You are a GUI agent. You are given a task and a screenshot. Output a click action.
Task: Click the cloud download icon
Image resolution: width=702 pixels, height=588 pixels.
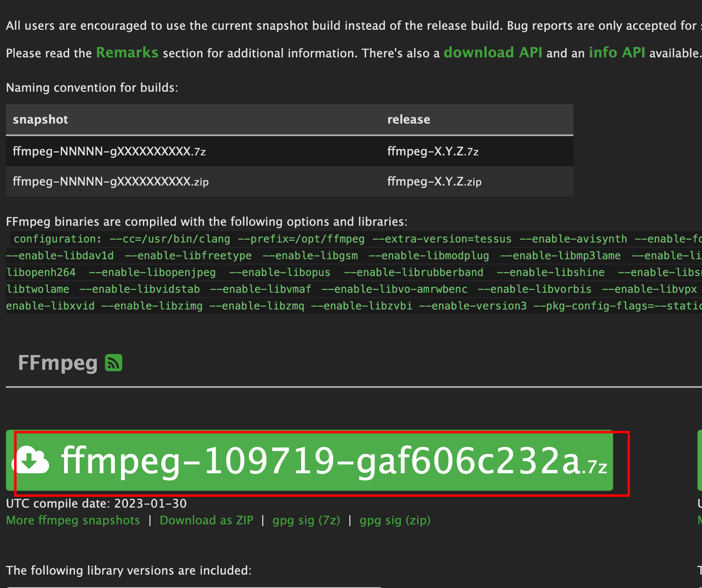point(30,460)
